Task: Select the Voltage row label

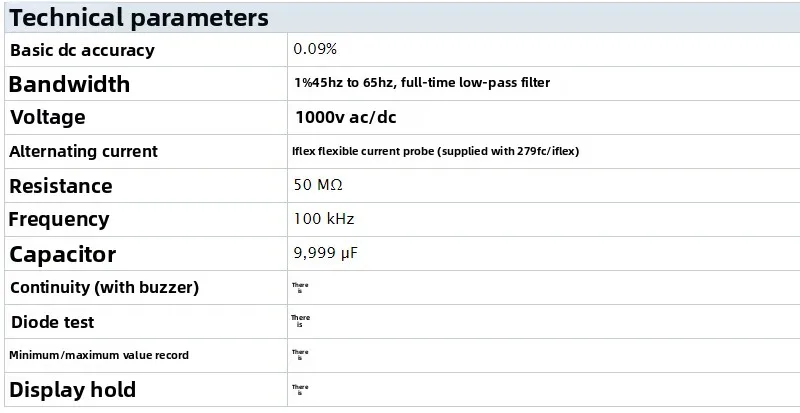Action: 61,117
